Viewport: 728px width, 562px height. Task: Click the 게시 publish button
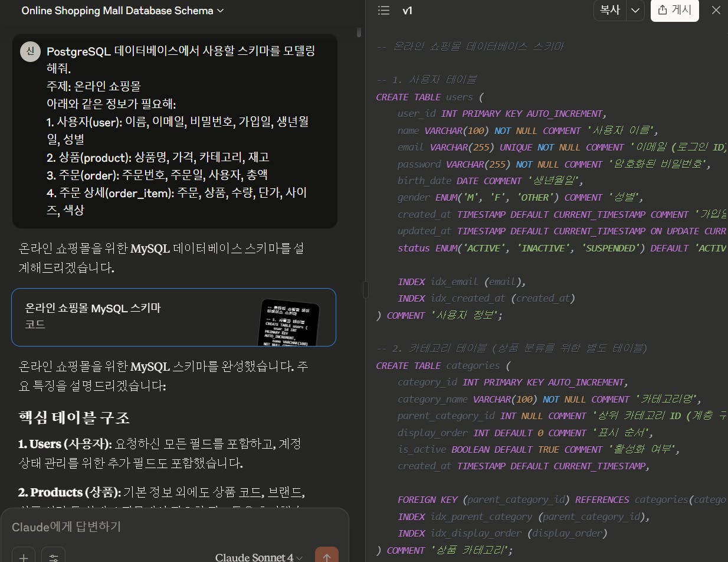[675, 10]
